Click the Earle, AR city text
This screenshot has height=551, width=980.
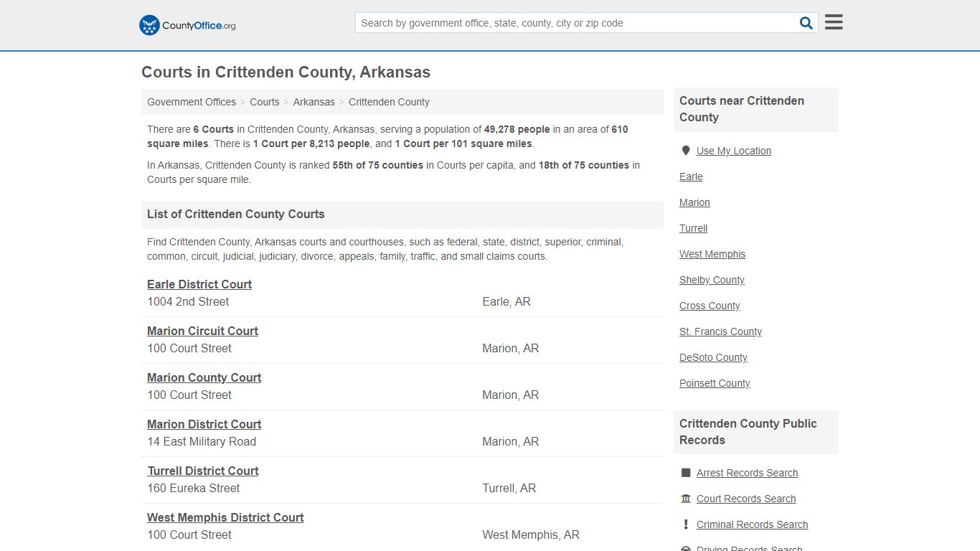tap(507, 301)
